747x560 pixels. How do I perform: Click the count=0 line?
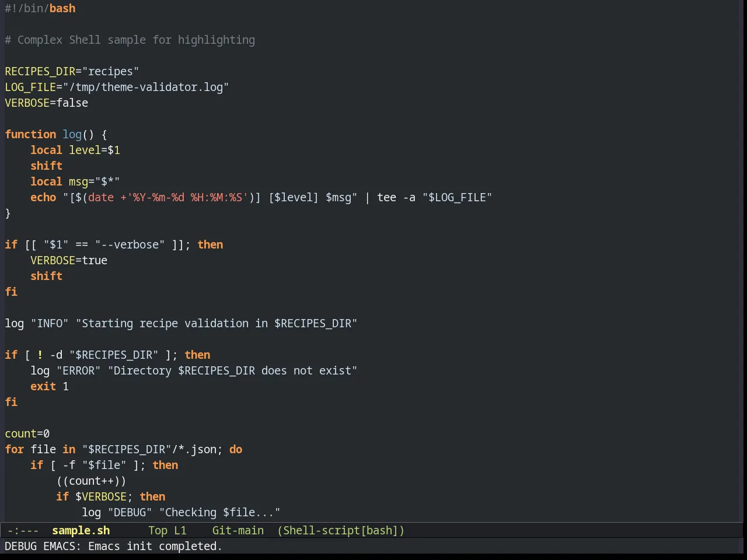(27, 433)
